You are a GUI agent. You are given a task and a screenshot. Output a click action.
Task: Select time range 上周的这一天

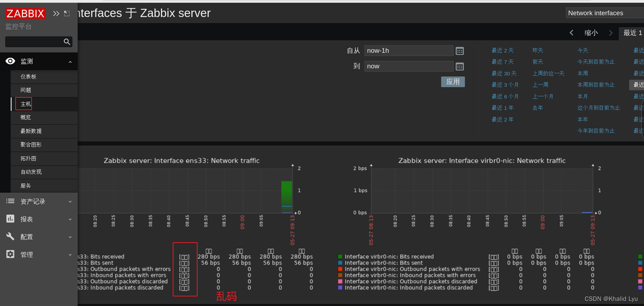point(548,73)
